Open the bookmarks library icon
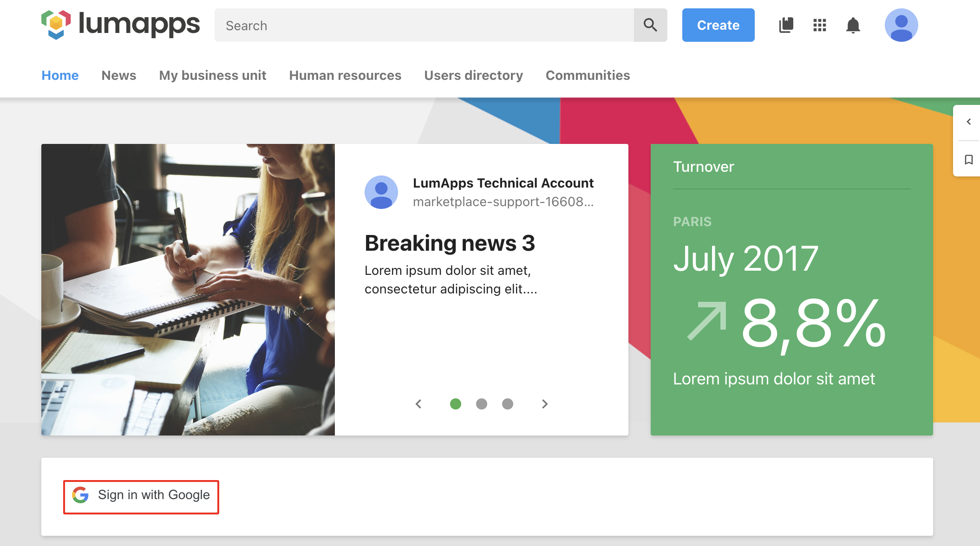980x546 pixels. tap(786, 25)
